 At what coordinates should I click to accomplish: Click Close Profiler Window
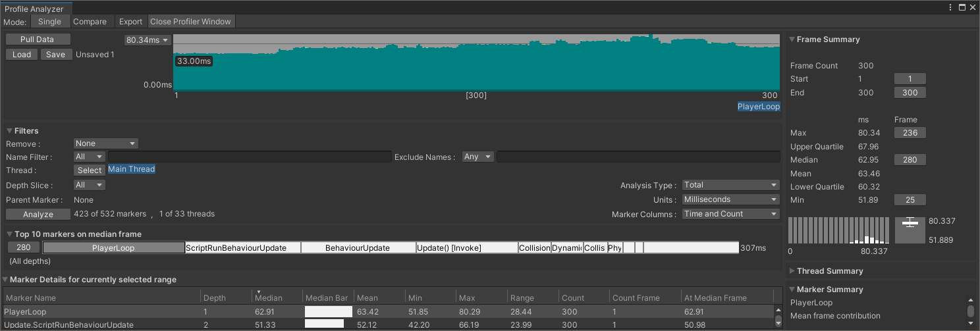point(191,22)
